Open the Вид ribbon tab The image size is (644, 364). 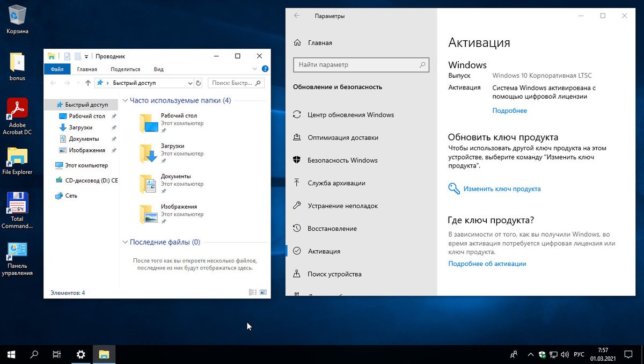click(159, 69)
